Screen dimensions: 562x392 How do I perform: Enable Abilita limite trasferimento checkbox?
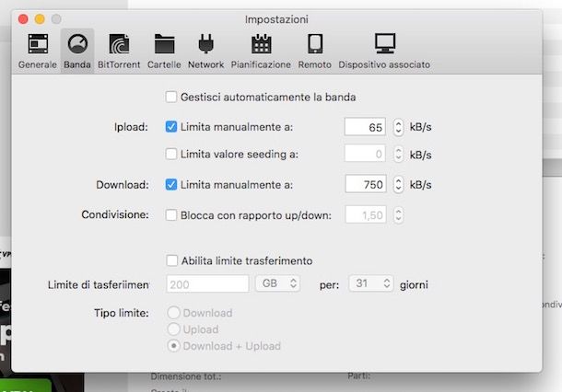pos(171,260)
